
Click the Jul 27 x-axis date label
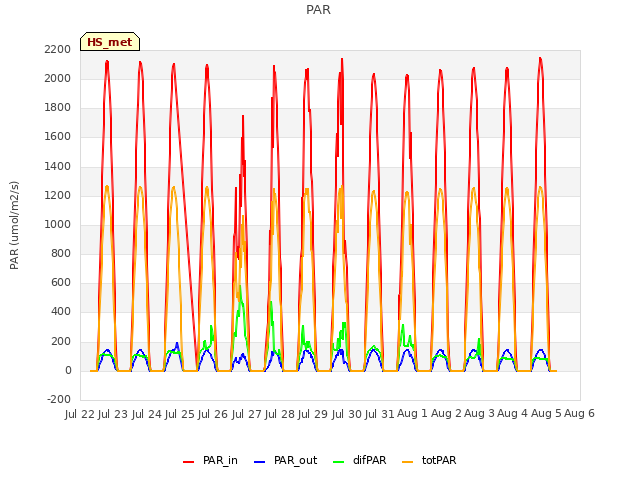pos(247,414)
